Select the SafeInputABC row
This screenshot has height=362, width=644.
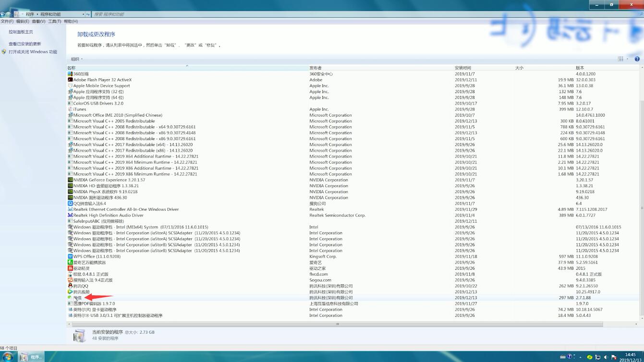(353, 221)
